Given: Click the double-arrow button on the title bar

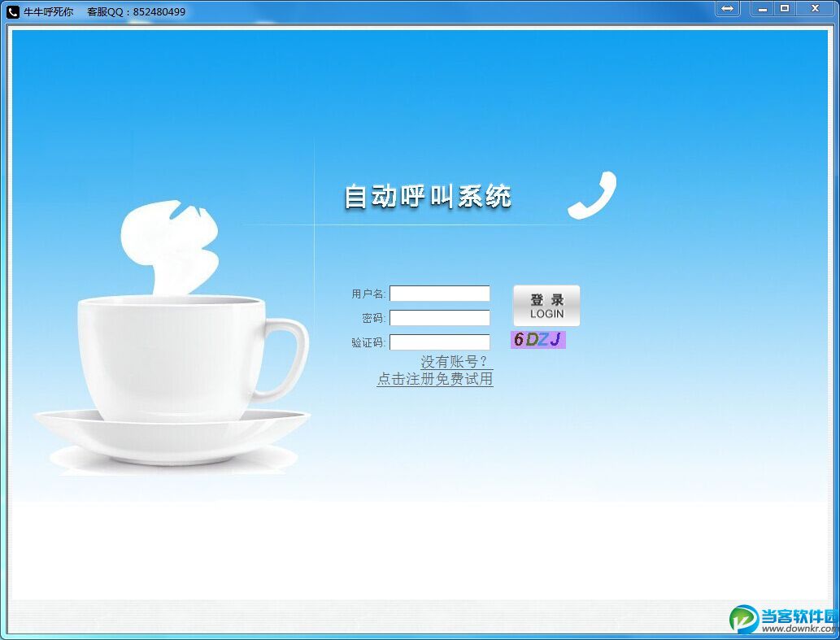Looking at the screenshot, I should click(726, 9).
